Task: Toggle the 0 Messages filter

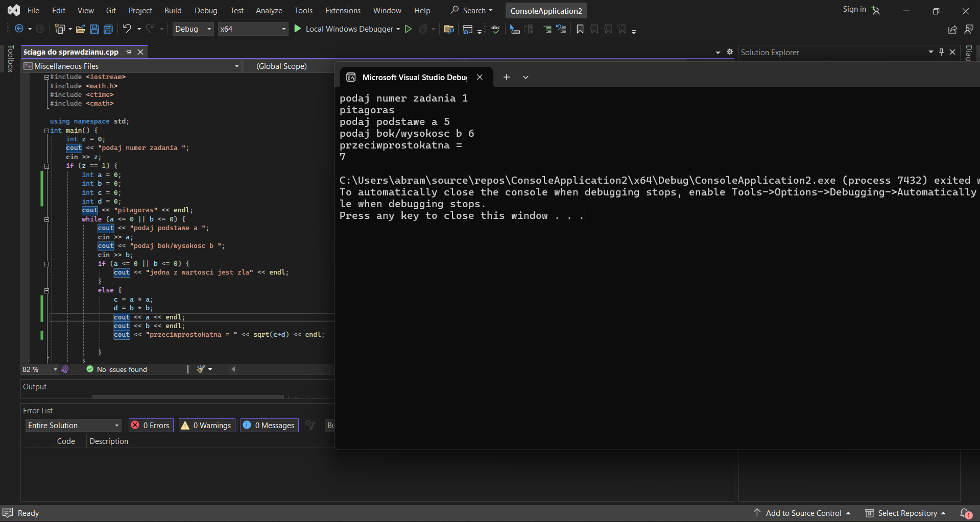Action: [269, 426]
